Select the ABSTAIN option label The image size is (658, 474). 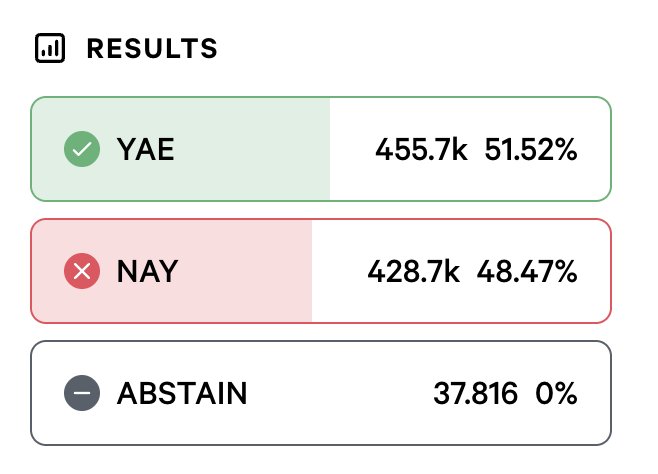coord(182,393)
